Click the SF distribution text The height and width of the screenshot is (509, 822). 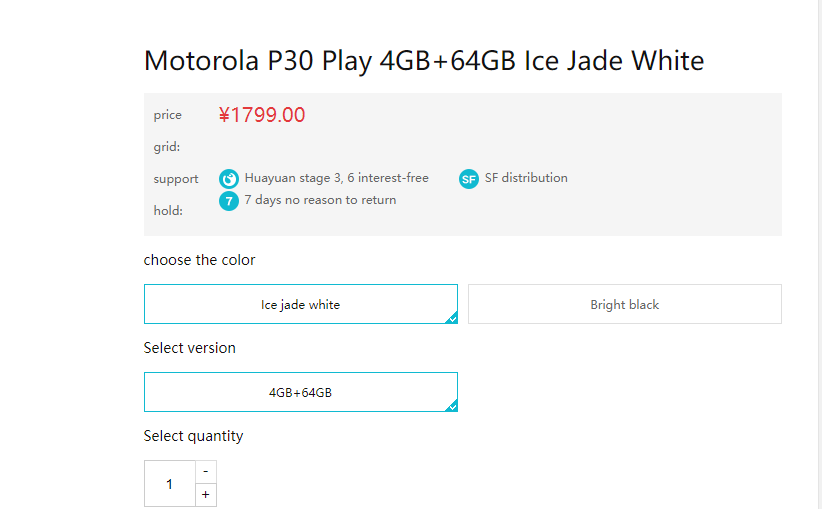coord(526,178)
